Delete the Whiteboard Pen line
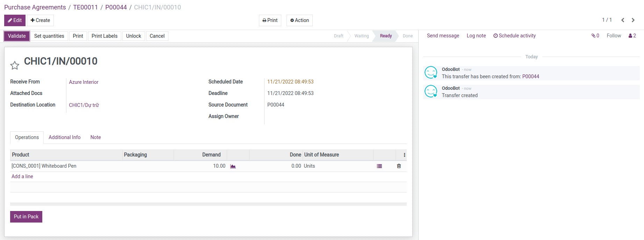Viewport: 644px width, 240px height. point(399,166)
